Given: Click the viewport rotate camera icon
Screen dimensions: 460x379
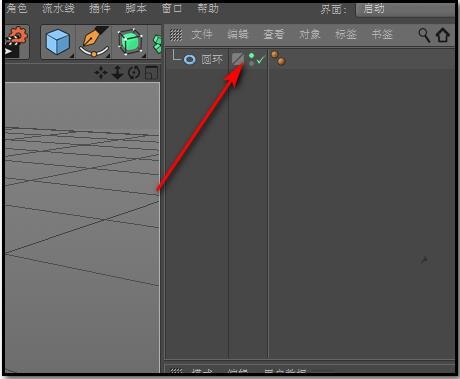Looking at the screenshot, I should [x=134, y=73].
